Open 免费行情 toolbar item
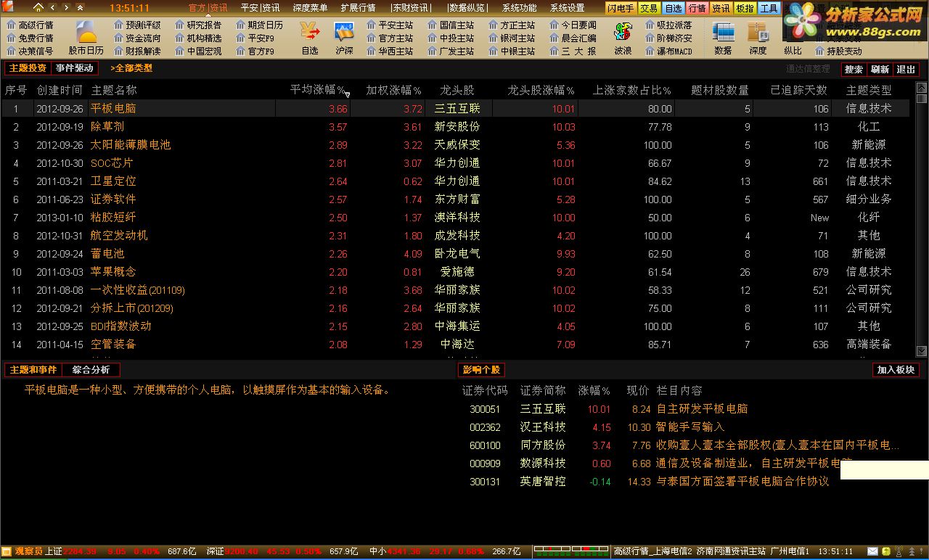 [30, 38]
